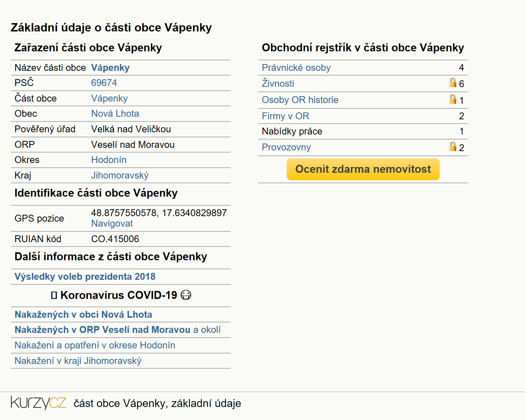The height and width of the screenshot is (420, 525).
Task: Open Nakažených v ORP Veselí nad Moravou
Action: (x=102, y=330)
